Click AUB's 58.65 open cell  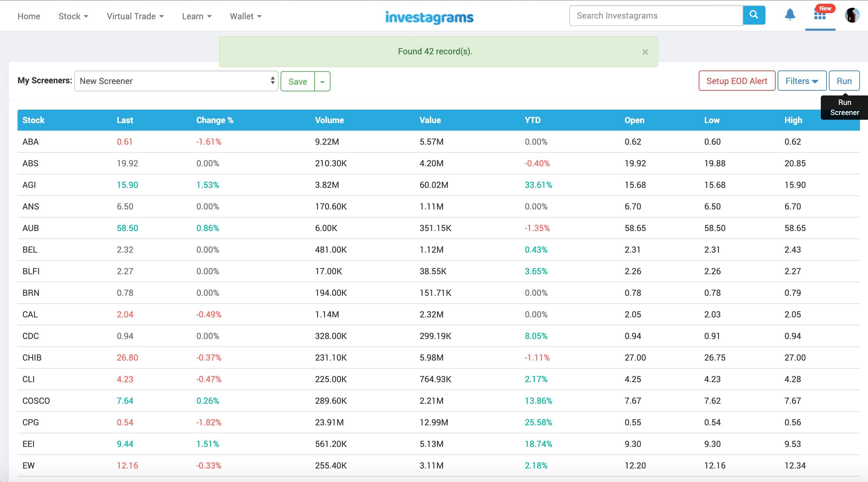tap(635, 228)
